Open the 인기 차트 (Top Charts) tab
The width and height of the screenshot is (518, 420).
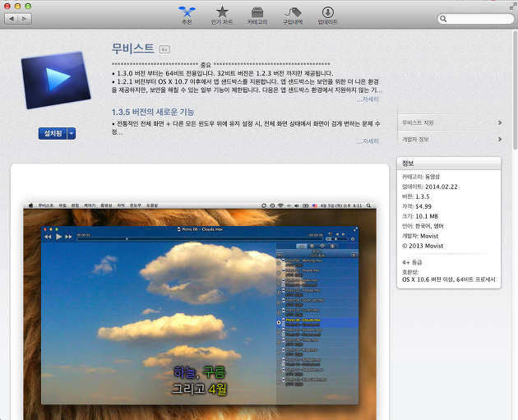tap(222, 16)
